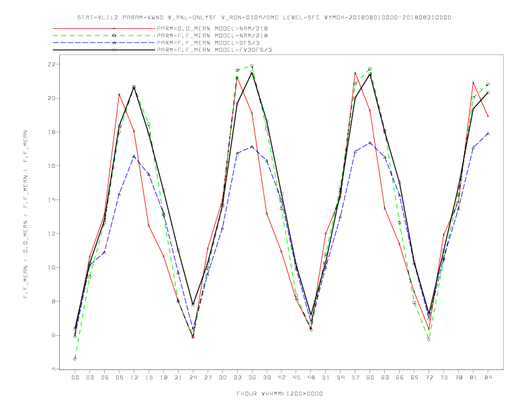The image size is (532, 411).
Task: Click x-axis tick label 42
Action: 281,377
